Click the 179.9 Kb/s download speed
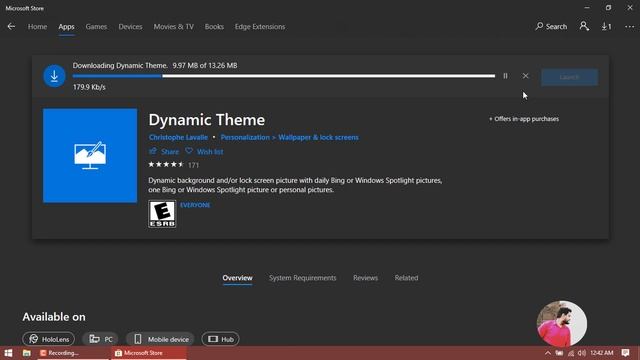This screenshot has height=360, width=640. tap(89, 87)
